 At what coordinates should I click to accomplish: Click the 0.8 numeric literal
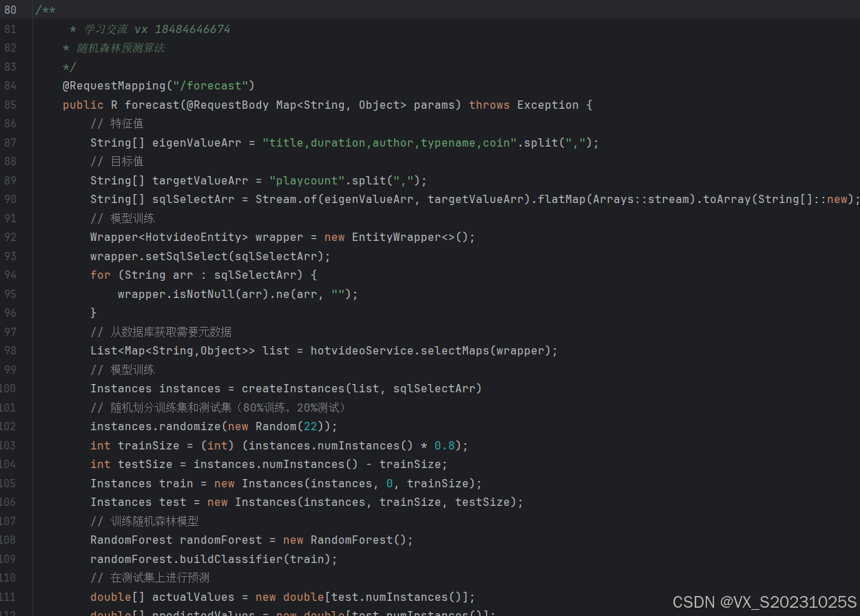(x=445, y=445)
